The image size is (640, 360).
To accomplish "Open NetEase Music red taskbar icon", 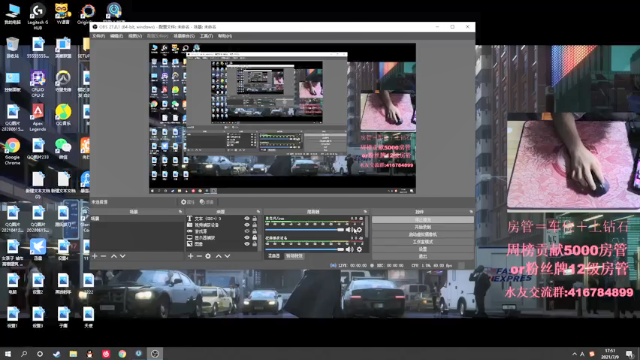I will (106, 354).
